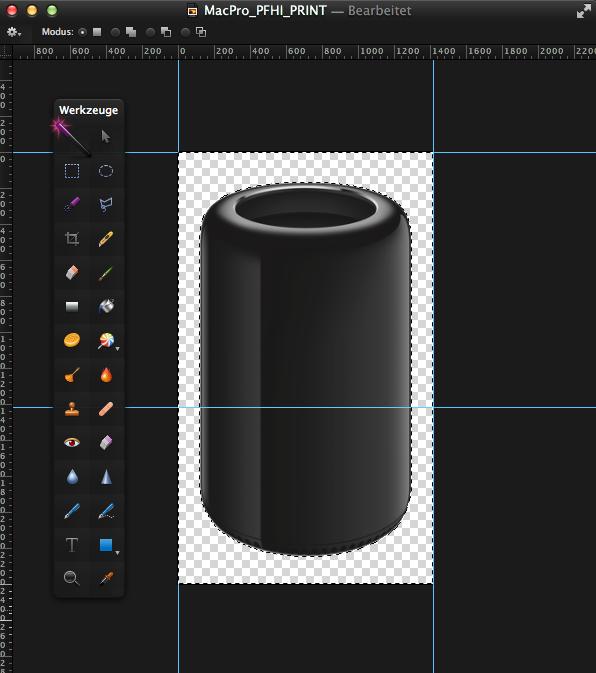Click the black Mac Pro image
The width and height of the screenshot is (596, 673).
point(306,369)
